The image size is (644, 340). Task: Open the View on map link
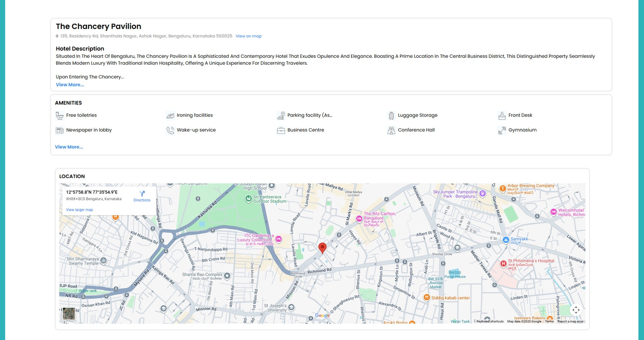[x=249, y=36]
